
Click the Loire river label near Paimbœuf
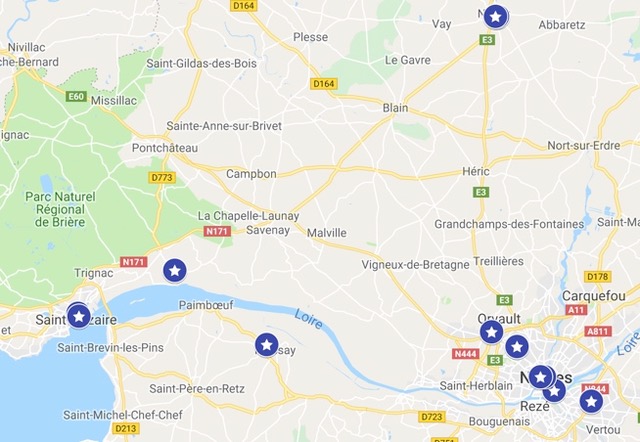pos(309,319)
